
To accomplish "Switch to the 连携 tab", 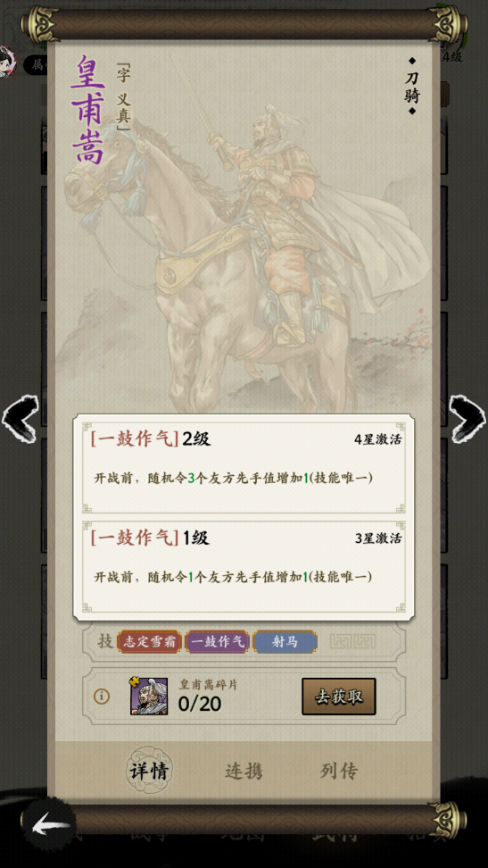I will point(244,771).
